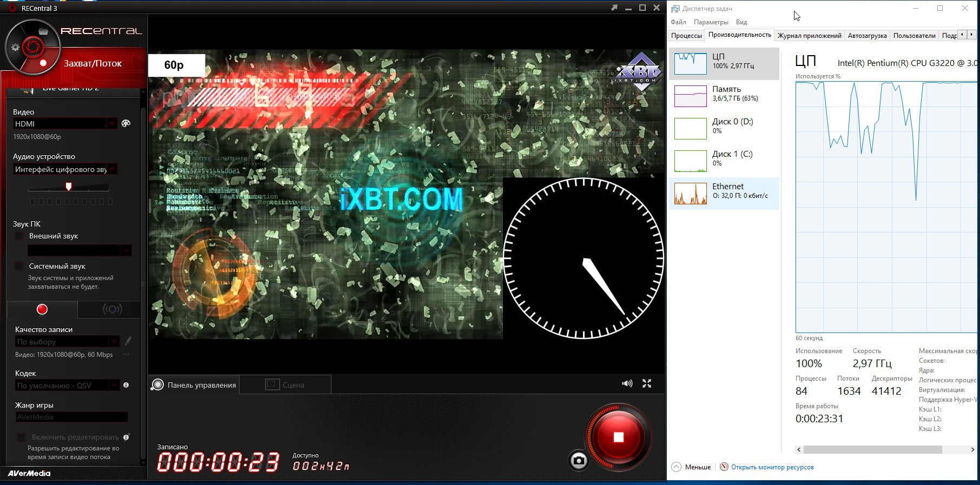Click the 0:00:23:31 uptime value
Viewport: 980px width, 485px height.
tap(819, 418)
